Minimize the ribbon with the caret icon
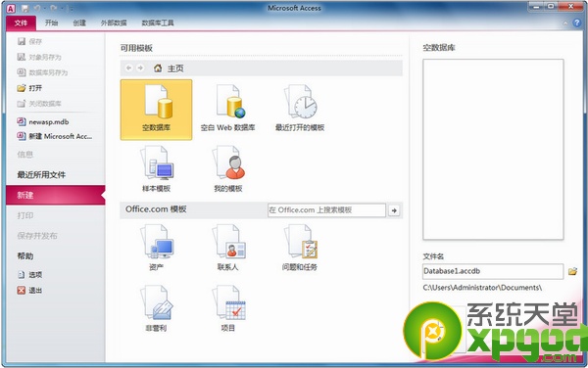The width and height of the screenshot is (588, 368). point(565,23)
